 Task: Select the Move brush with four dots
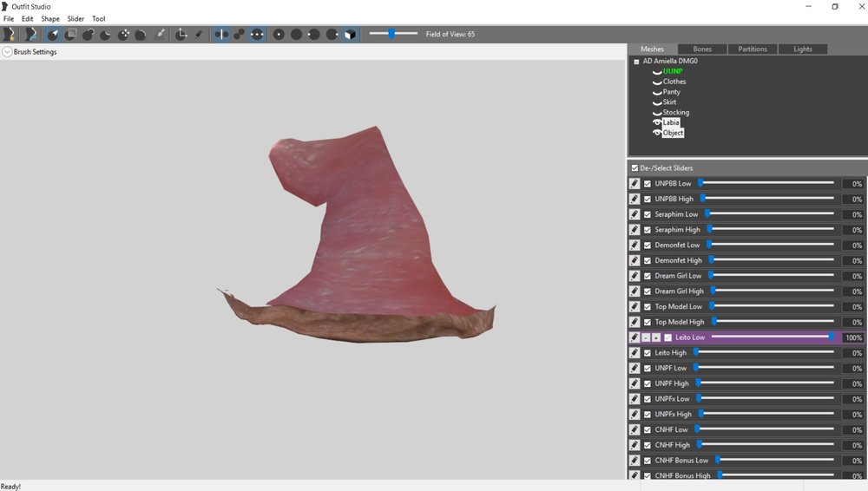click(x=123, y=35)
